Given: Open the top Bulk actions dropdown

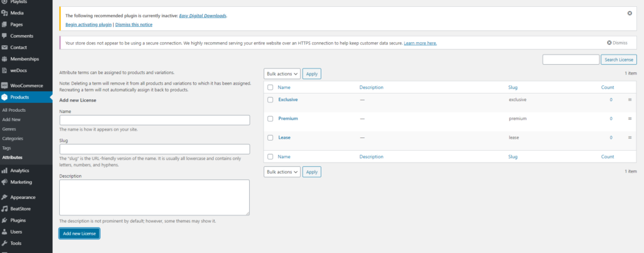Looking at the screenshot, I should coord(282,74).
